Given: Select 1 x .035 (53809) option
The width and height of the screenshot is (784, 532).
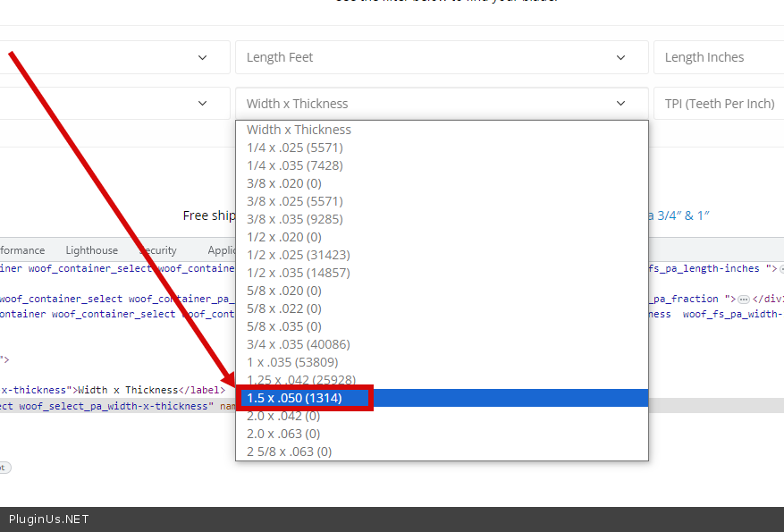Looking at the screenshot, I should tap(292, 362).
